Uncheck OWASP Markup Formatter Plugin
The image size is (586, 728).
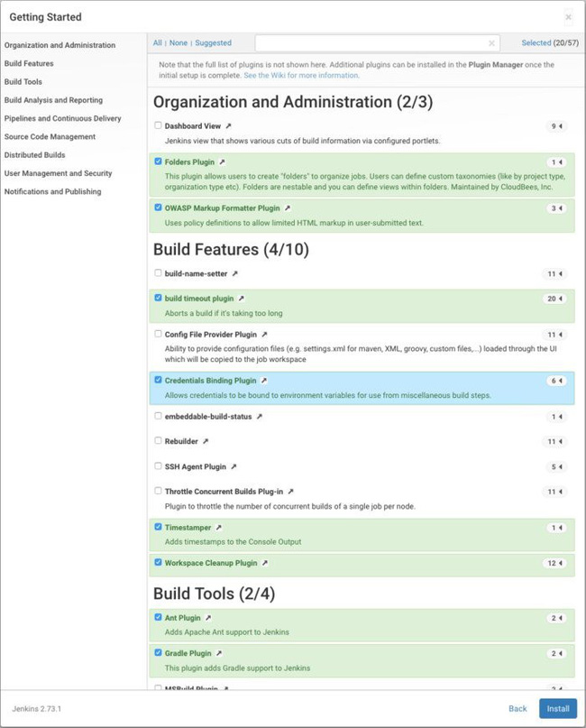(x=158, y=207)
